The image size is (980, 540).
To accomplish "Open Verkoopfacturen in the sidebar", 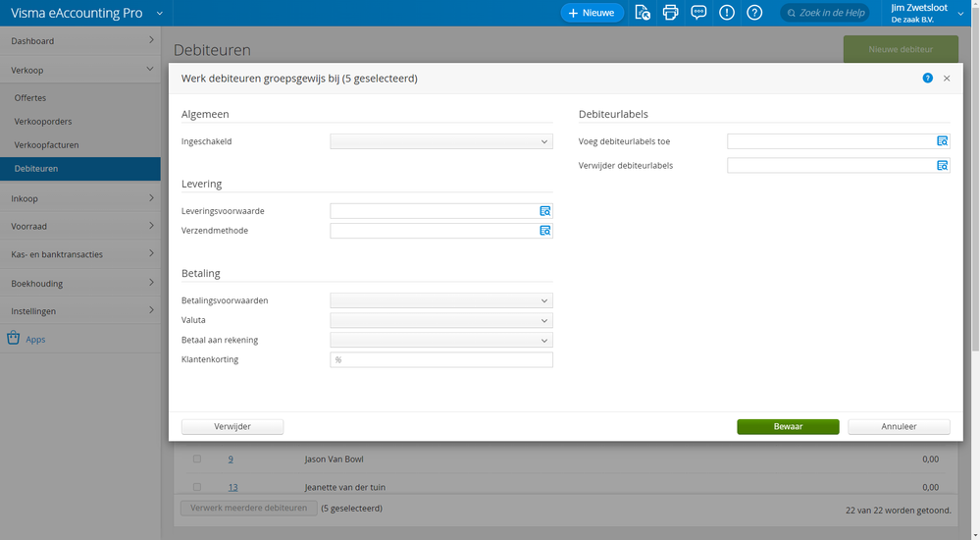I will 46,145.
